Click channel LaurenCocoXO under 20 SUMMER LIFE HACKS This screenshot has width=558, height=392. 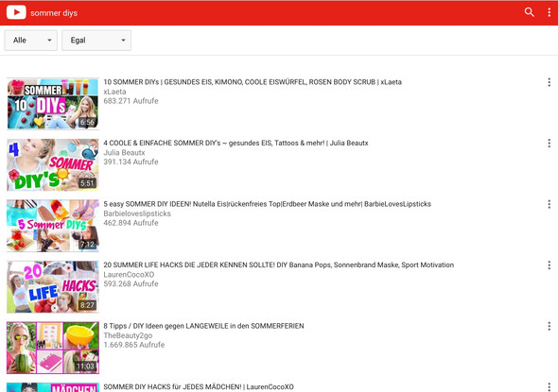(129, 275)
